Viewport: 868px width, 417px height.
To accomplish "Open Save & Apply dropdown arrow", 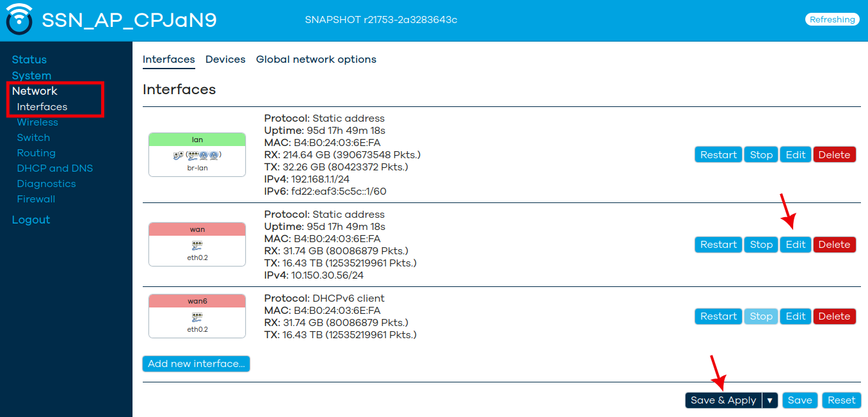I will 770,400.
